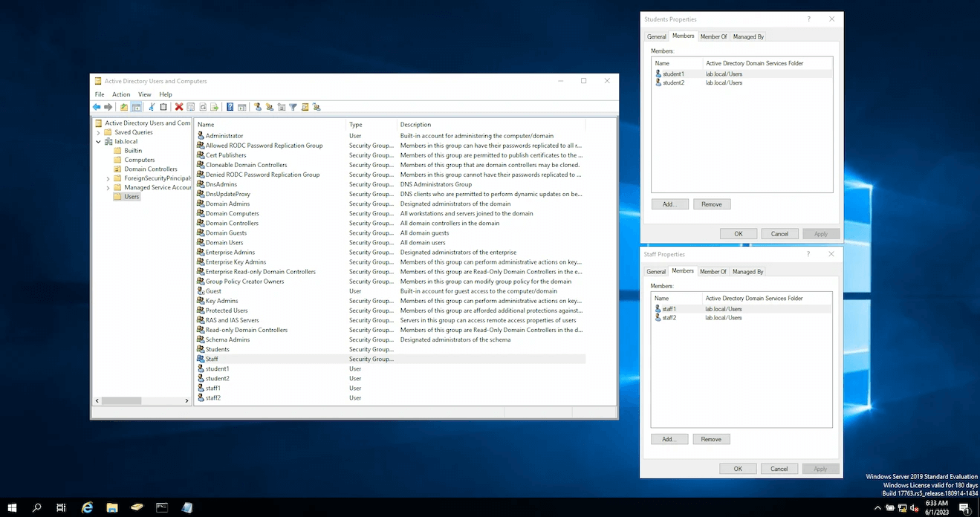The image size is (980, 517).
Task: Click OK in Staff Properties
Action: 738,469
